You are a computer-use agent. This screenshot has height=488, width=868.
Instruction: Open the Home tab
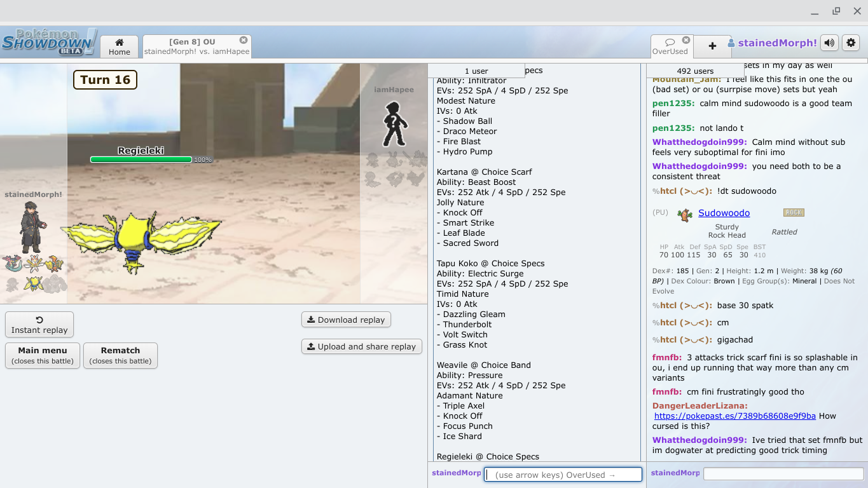pos(119,46)
